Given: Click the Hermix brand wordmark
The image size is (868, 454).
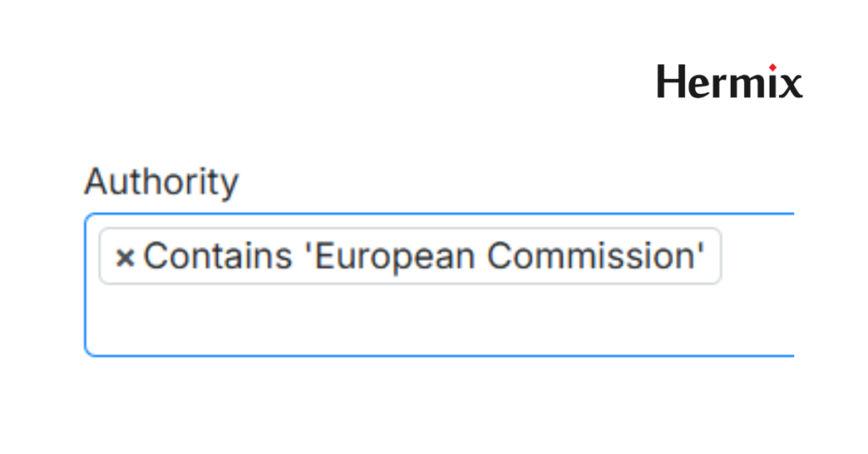Looking at the screenshot, I should pos(729,82).
